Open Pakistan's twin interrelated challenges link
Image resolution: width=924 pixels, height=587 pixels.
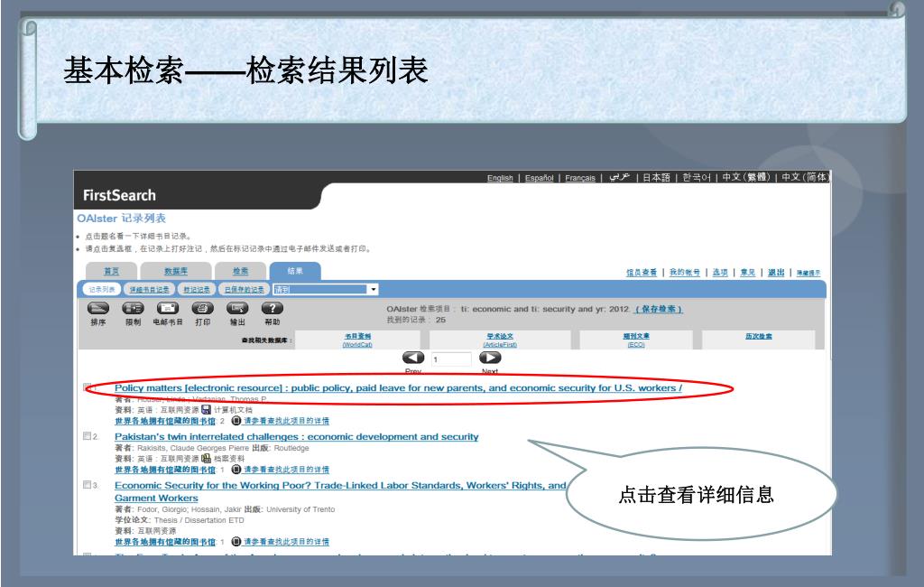(296, 436)
